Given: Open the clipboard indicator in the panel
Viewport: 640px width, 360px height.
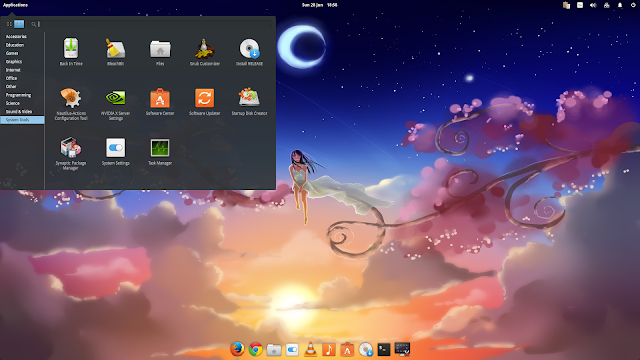Looking at the screenshot, I should pyautogui.click(x=566, y=5).
